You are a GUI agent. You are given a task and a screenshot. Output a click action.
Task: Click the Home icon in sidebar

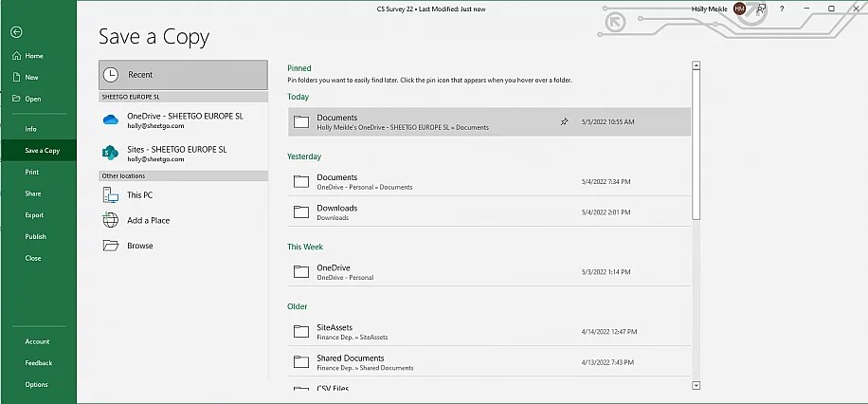pyautogui.click(x=16, y=56)
